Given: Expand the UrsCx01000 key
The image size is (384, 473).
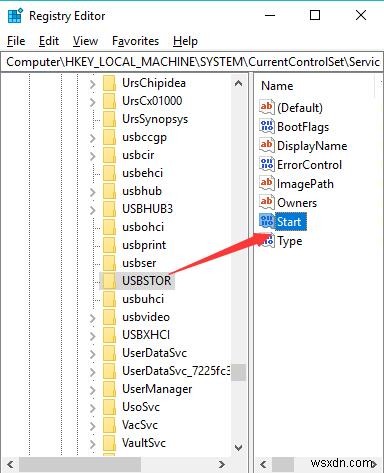Looking at the screenshot, I should click(x=93, y=102).
